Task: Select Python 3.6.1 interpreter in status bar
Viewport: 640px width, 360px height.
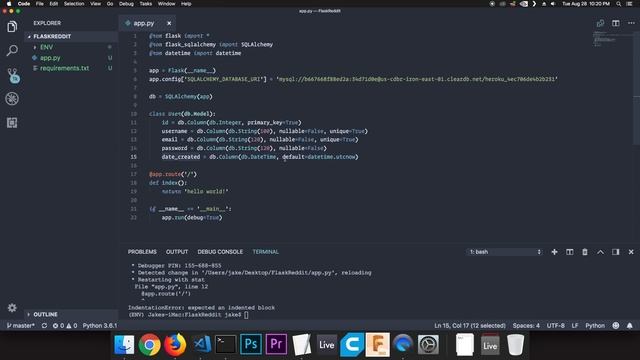Action: [x=100, y=326]
